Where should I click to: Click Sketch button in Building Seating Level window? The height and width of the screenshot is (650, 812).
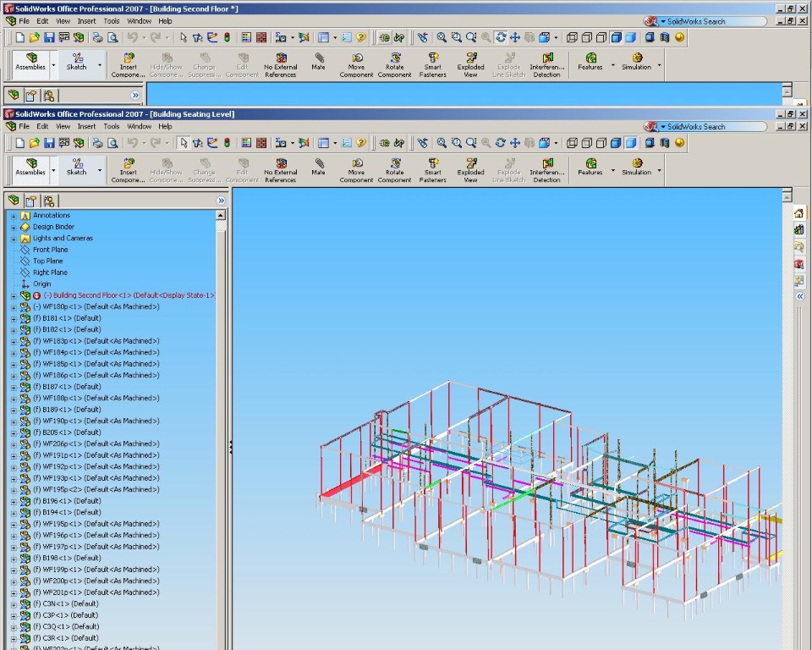coord(77,167)
